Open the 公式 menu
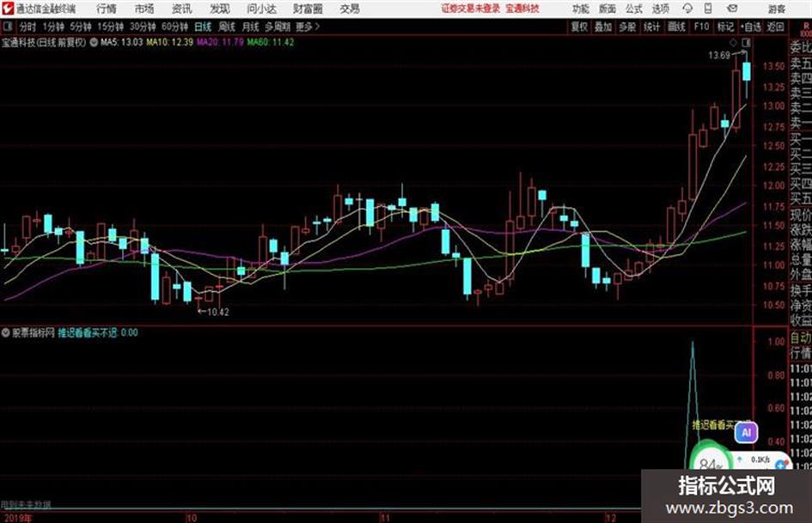 tap(634, 9)
